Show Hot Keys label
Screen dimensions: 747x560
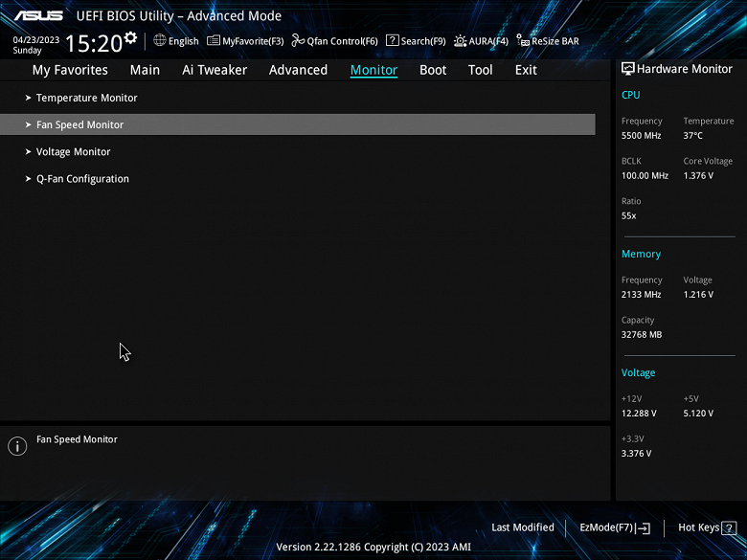tap(699, 527)
